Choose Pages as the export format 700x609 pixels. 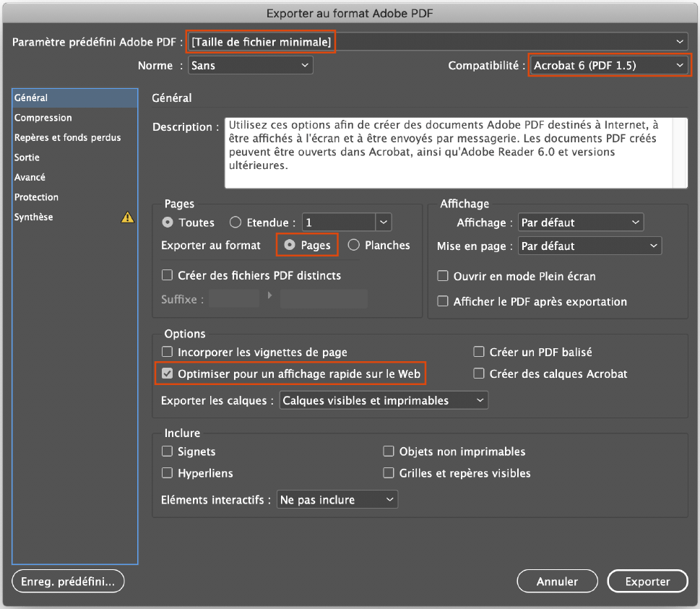290,245
